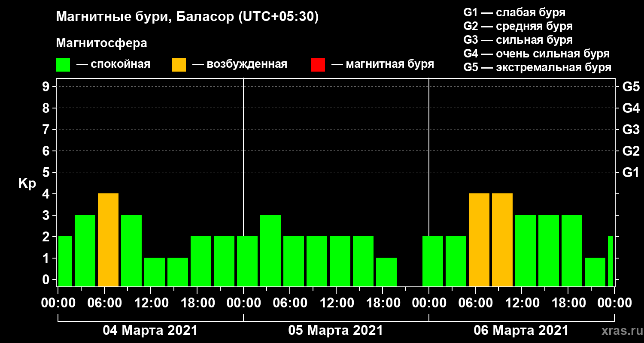Click the orange bar over 06:00 on 06 Марта

(479, 240)
